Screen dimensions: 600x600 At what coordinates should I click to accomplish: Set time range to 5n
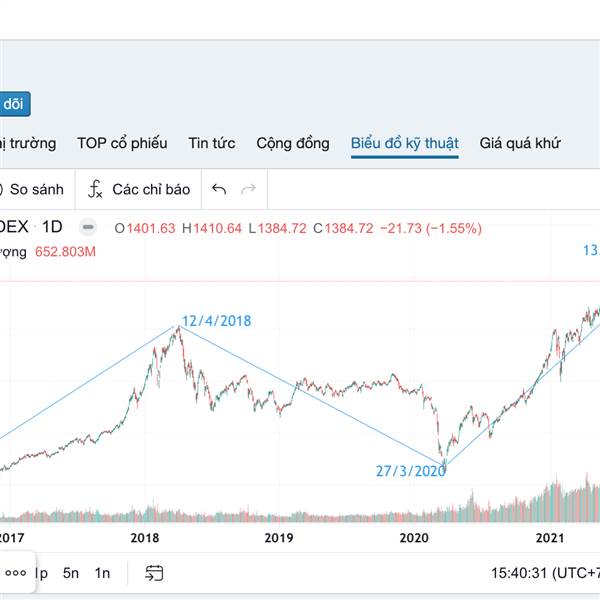tap(70, 573)
